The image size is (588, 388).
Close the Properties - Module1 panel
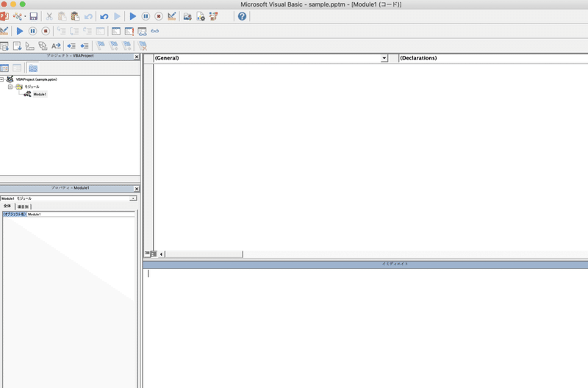pos(137,189)
